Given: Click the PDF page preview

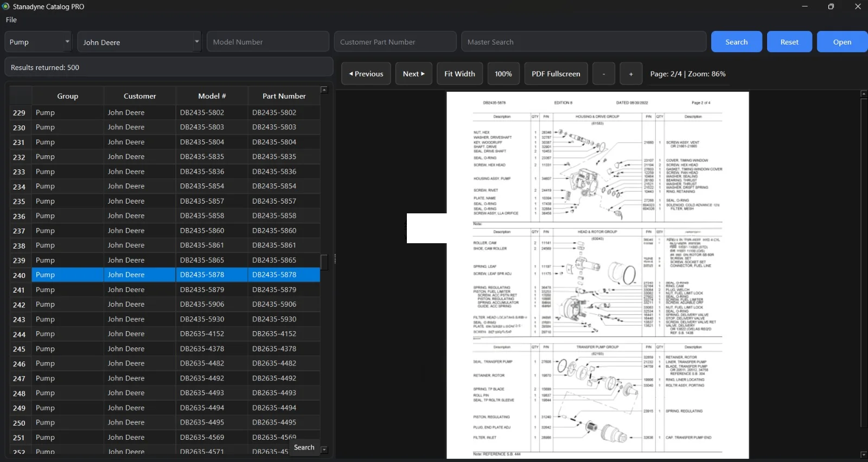Looking at the screenshot, I should (x=597, y=275).
